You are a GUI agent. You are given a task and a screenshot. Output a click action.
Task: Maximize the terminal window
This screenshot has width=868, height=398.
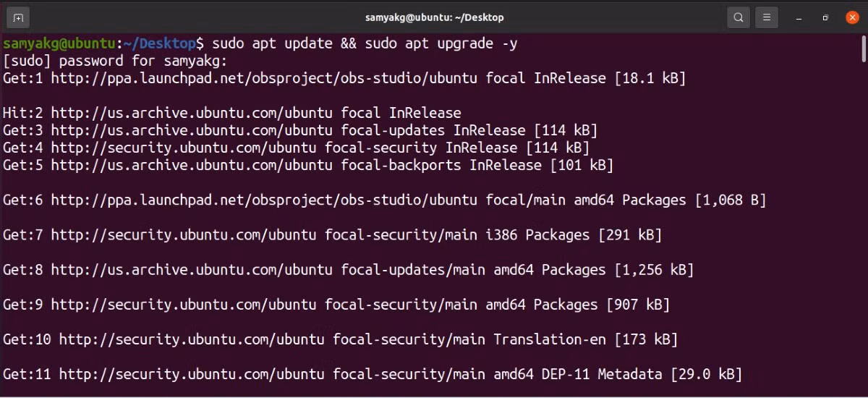(825, 17)
